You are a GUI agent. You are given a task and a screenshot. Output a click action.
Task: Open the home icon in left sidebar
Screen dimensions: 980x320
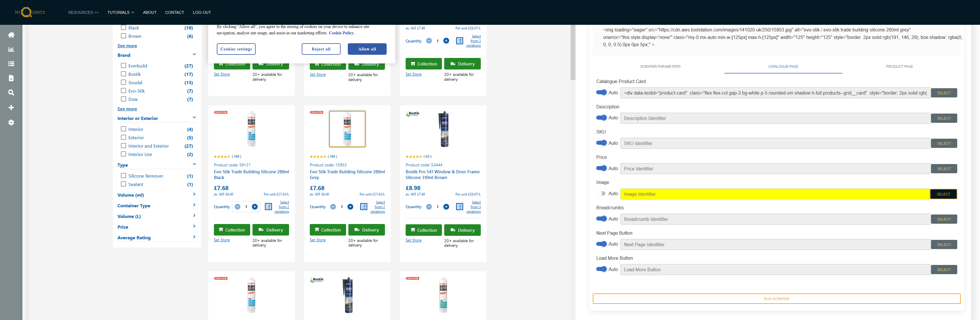click(11, 35)
